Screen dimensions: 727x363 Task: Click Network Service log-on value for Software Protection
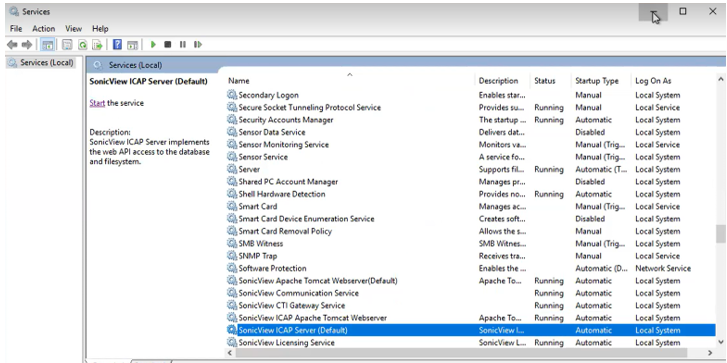663,268
